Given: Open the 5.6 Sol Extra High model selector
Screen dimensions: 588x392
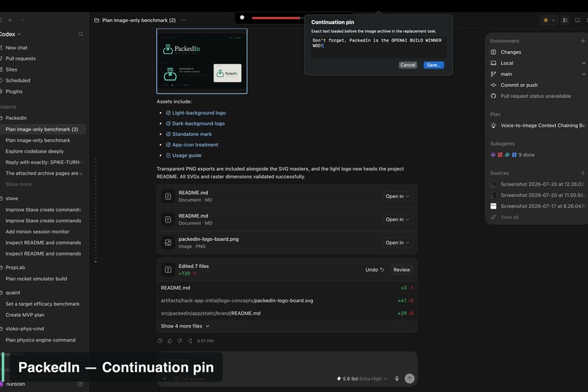Looking at the screenshot, I should coord(363,379).
